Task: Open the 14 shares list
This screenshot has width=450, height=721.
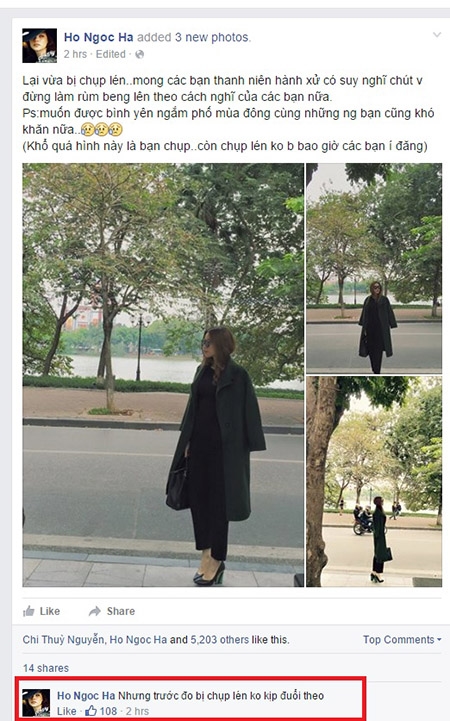Action: [x=46, y=668]
